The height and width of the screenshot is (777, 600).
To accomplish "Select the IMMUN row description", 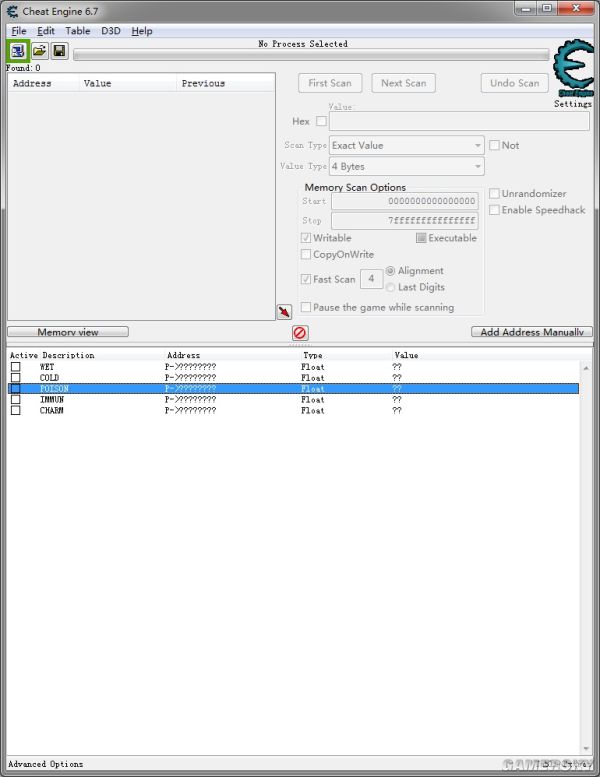I will tap(52, 399).
